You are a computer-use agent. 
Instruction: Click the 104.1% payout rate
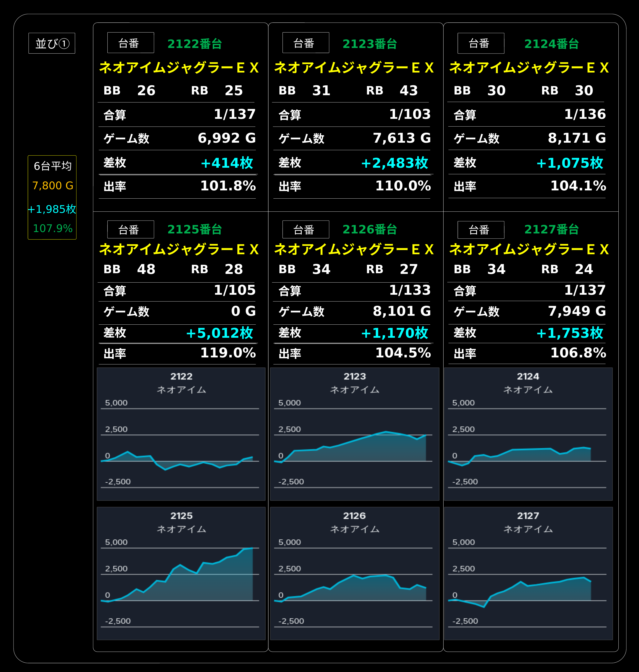point(578,186)
